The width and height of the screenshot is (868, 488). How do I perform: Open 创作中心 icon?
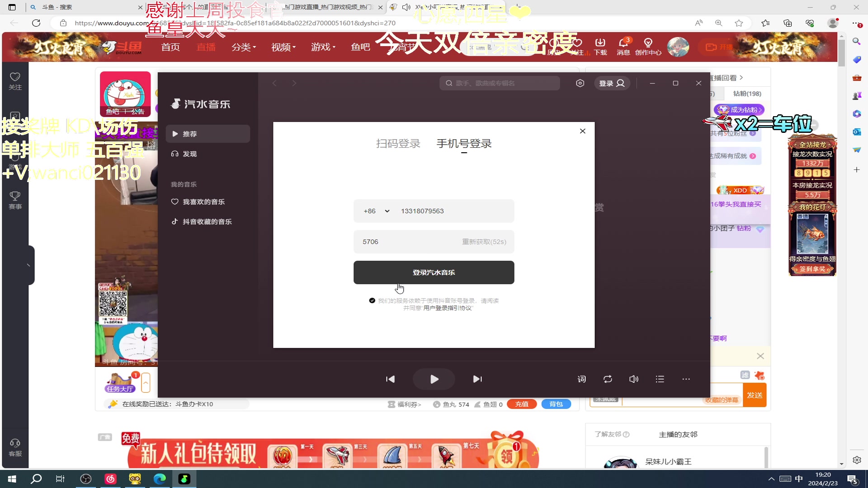[x=648, y=47]
